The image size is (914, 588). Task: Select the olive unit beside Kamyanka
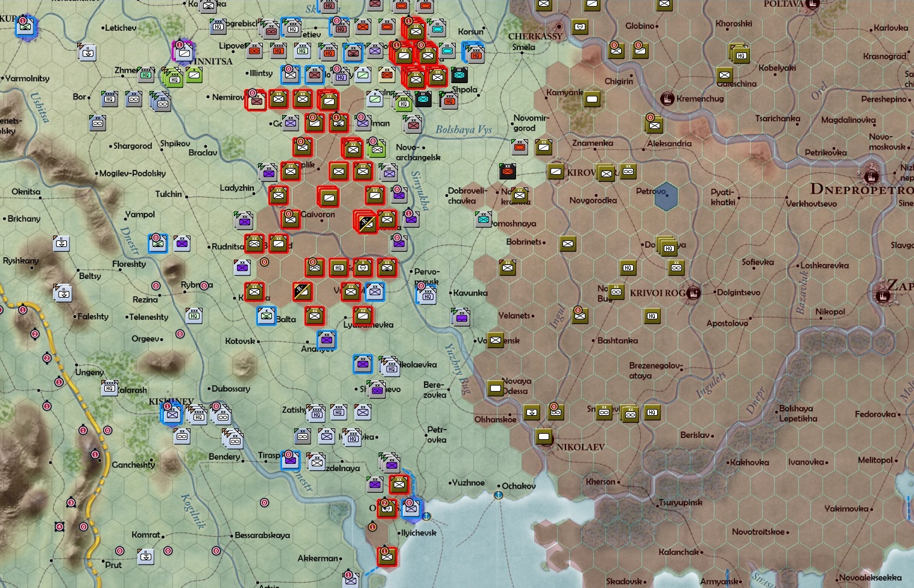tap(592, 99)
